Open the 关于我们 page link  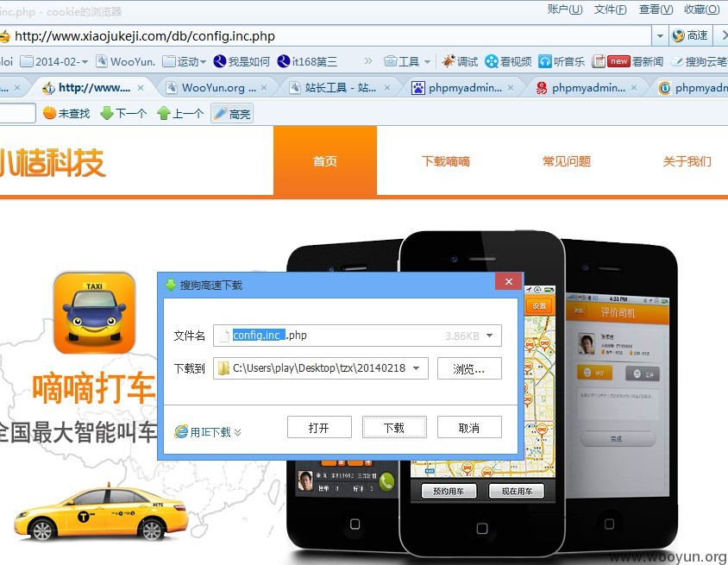(x=687, y=161)
